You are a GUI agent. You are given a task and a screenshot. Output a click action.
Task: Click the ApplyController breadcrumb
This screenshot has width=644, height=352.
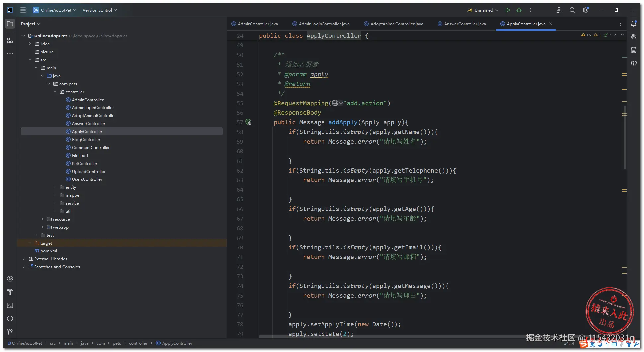coord(174,343)
